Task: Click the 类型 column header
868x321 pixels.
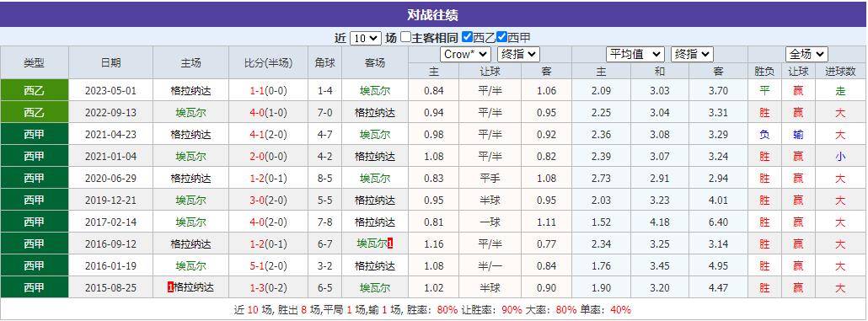Action: tap(35, 62)
